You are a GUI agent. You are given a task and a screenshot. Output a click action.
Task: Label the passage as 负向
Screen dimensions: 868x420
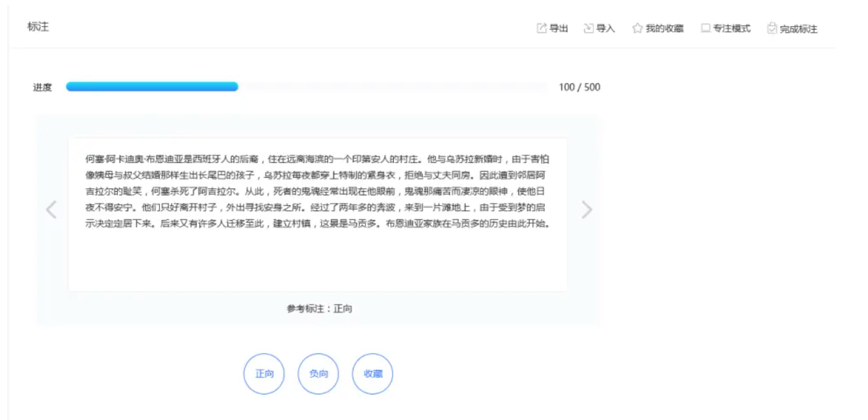[x=318, y=374]
